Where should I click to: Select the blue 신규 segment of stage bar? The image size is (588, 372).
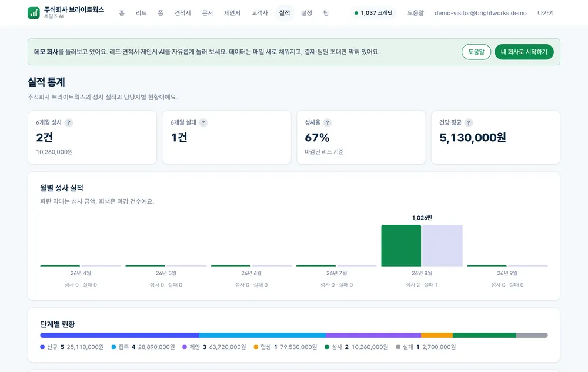[119, 336]
